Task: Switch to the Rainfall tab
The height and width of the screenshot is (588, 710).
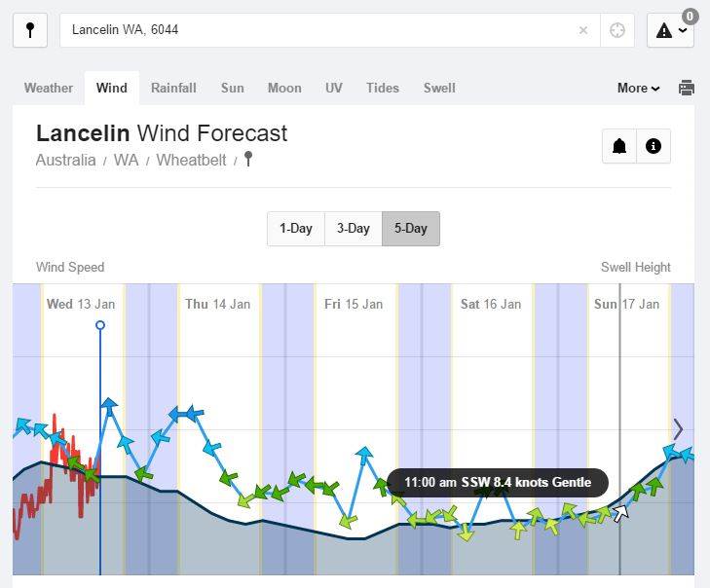Action: (x=173, y=88)
